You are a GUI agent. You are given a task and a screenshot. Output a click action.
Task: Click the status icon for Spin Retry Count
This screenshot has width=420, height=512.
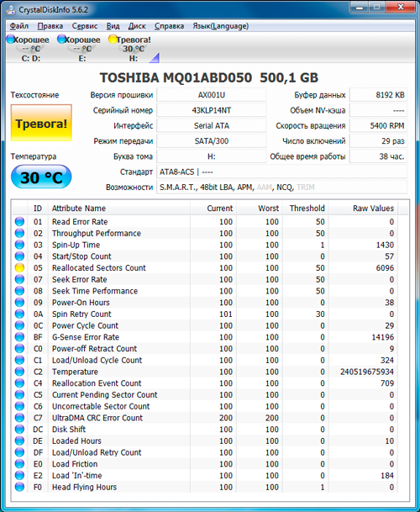[19, 314]
